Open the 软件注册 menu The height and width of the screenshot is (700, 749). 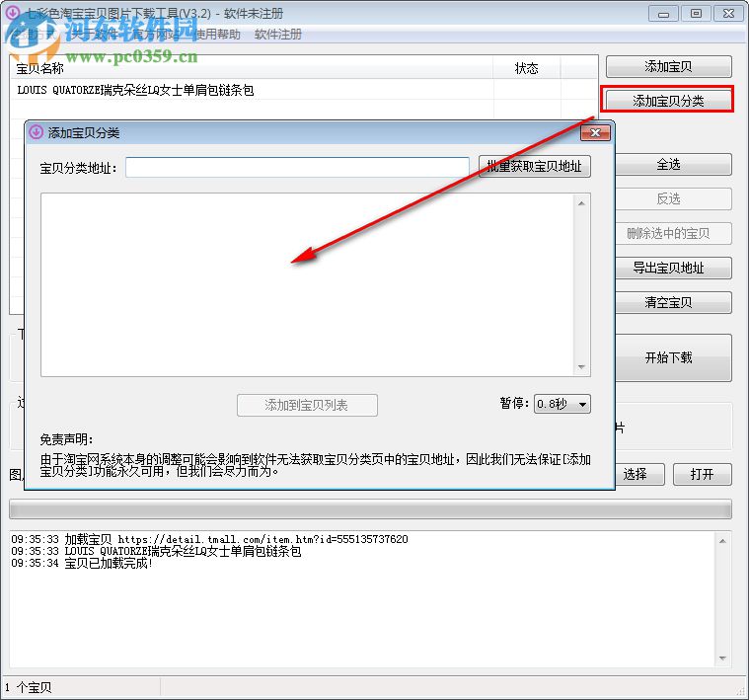click(278, 35)
